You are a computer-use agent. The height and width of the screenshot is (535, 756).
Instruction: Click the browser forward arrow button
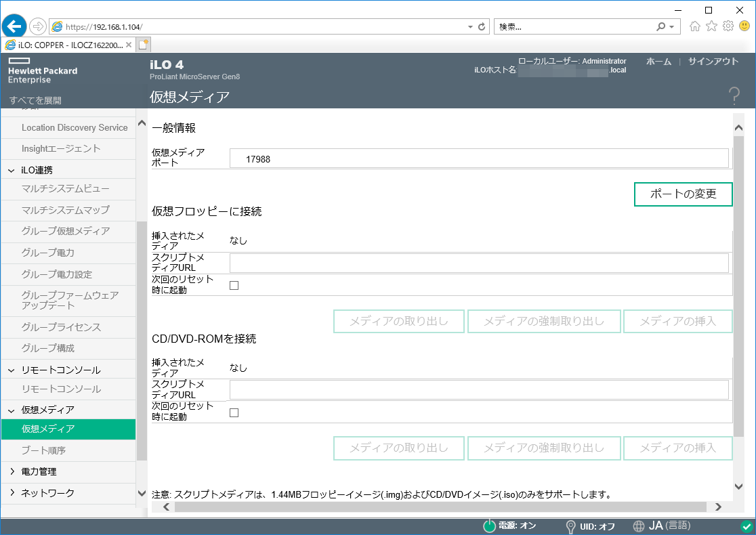(x=38, y=26)
